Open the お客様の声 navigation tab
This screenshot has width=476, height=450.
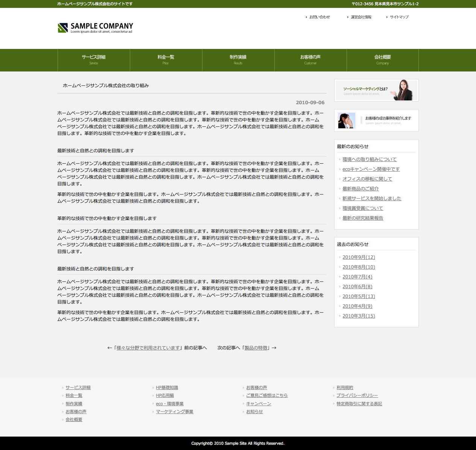point(310,60)
